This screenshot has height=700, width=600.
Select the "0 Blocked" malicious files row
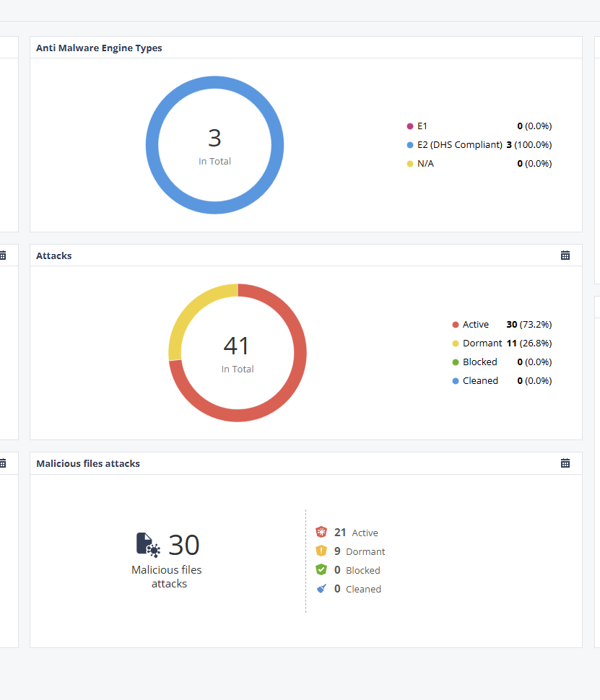(347, 569)
